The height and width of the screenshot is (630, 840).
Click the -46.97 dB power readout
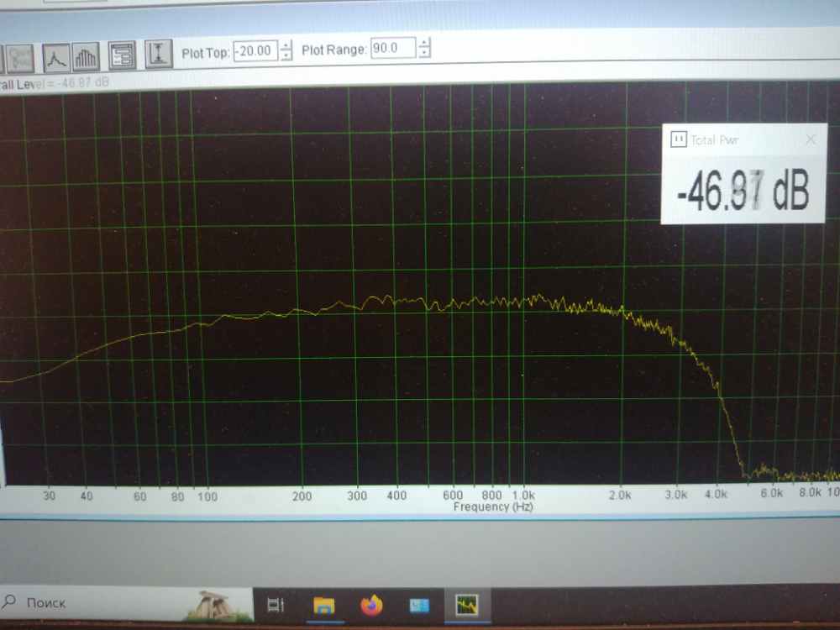tap(743, 193)
